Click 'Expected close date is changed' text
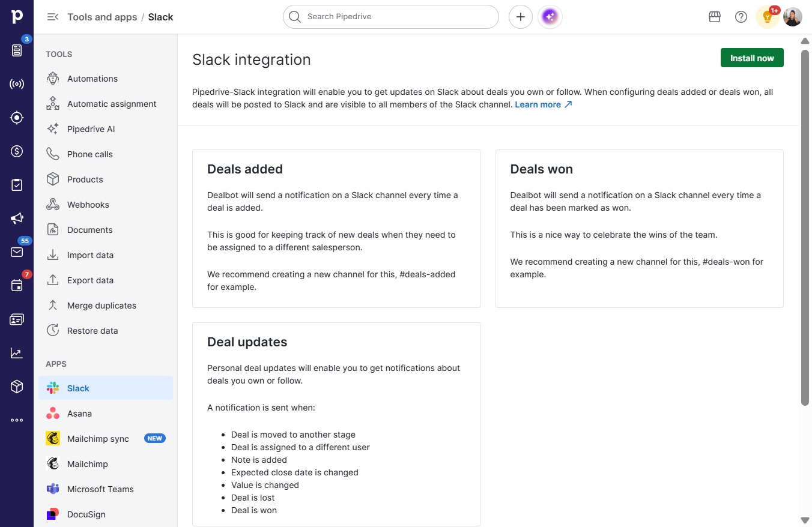This screenshot has height=527, width=812. (295, 472)
